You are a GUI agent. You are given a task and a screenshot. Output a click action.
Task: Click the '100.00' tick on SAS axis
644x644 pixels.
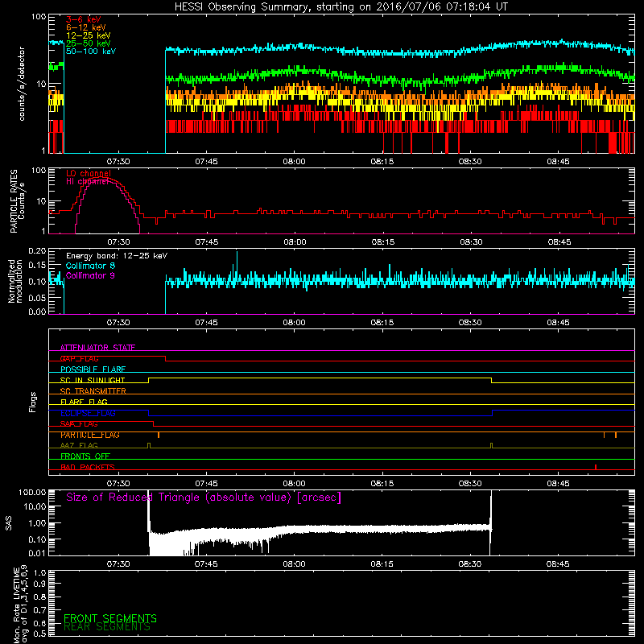(32, 492)
